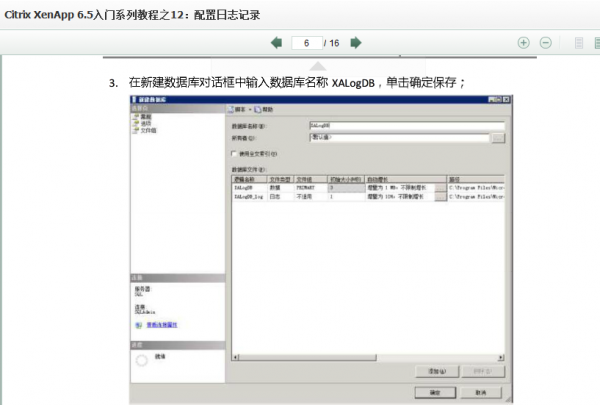This screenshot has width=600, height=405.
Task: Click the 路径 column header
Action: pyautogui.click(x=476, y=179)
